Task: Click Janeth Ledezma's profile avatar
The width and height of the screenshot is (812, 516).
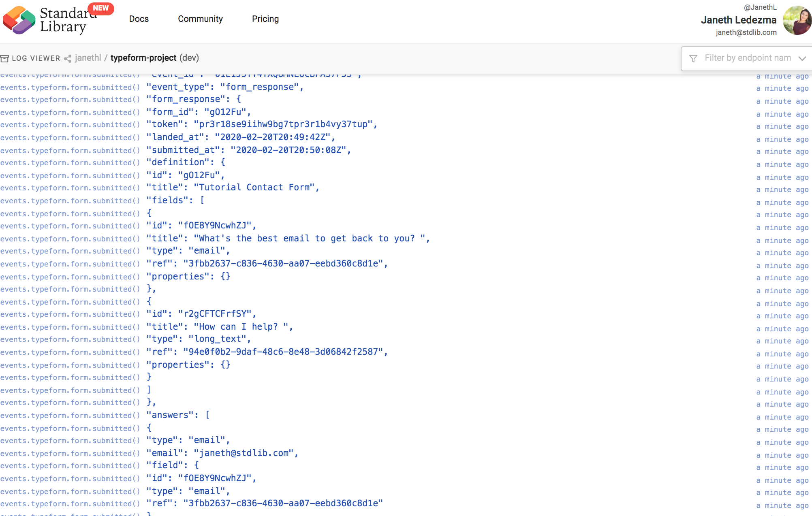Action: [x=797, y=20]
